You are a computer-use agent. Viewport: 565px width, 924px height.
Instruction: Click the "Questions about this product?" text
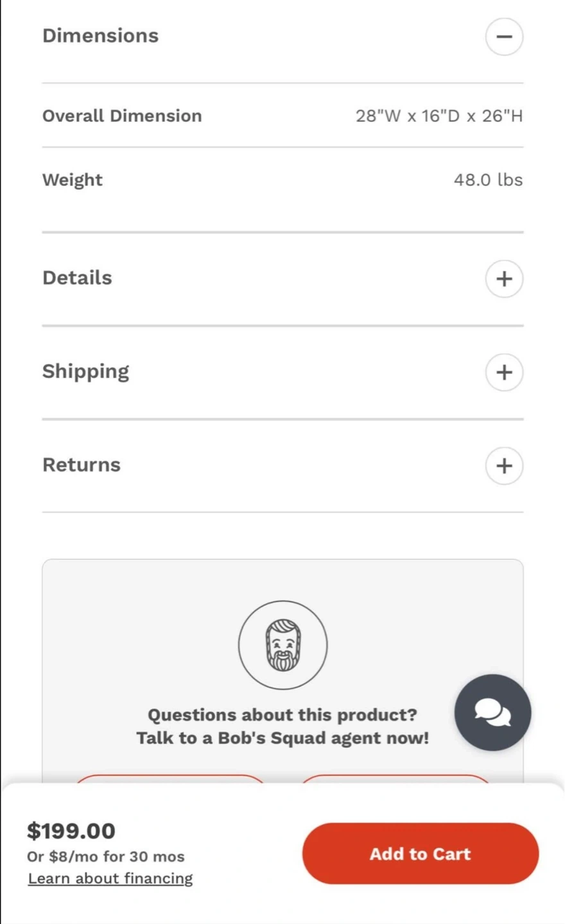pos(282,715)
